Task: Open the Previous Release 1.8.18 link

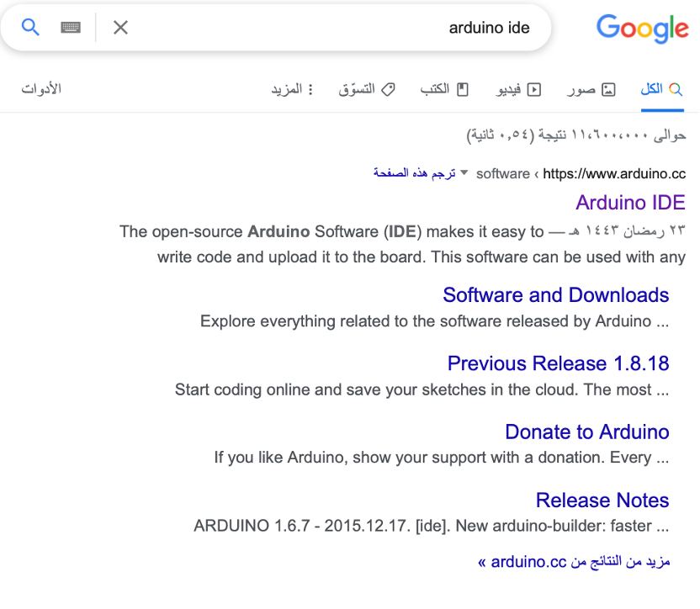Action: tap(558, 363)
